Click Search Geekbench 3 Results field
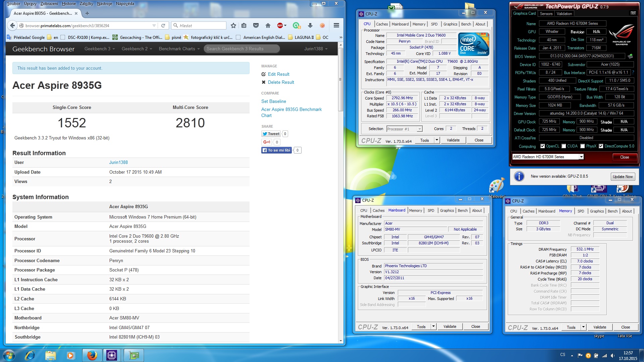The width and height of the screenshot is (644, 362). pos(241,49)
